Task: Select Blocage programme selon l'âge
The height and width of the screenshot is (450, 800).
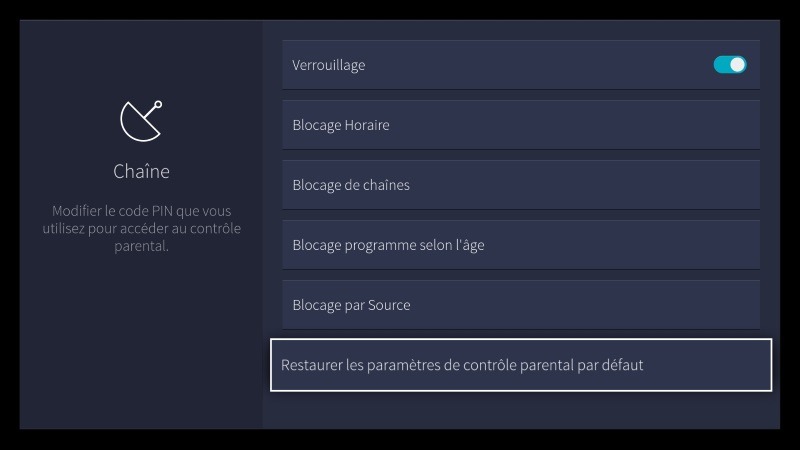Action: pos(388,245)
